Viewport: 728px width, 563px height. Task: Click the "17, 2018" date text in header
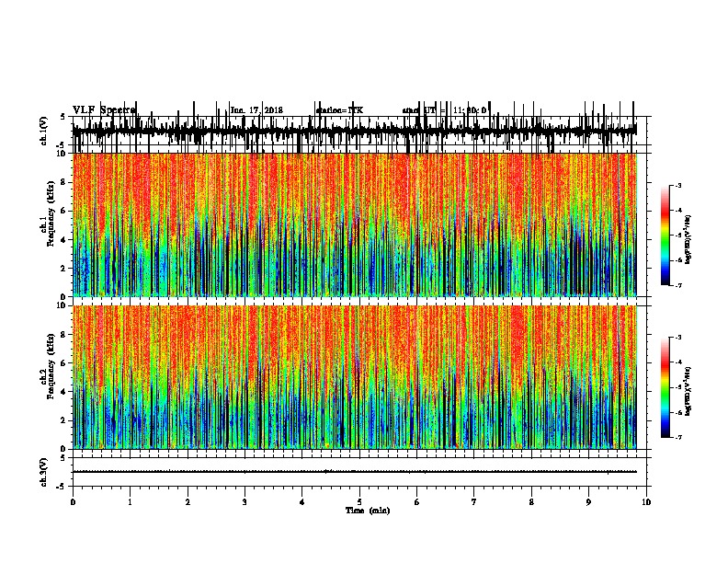point(267,110)
